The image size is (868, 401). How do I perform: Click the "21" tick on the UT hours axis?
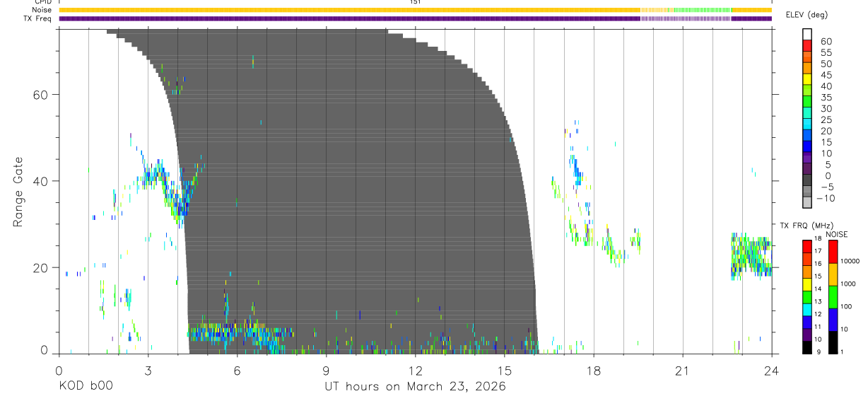(682, 371)
